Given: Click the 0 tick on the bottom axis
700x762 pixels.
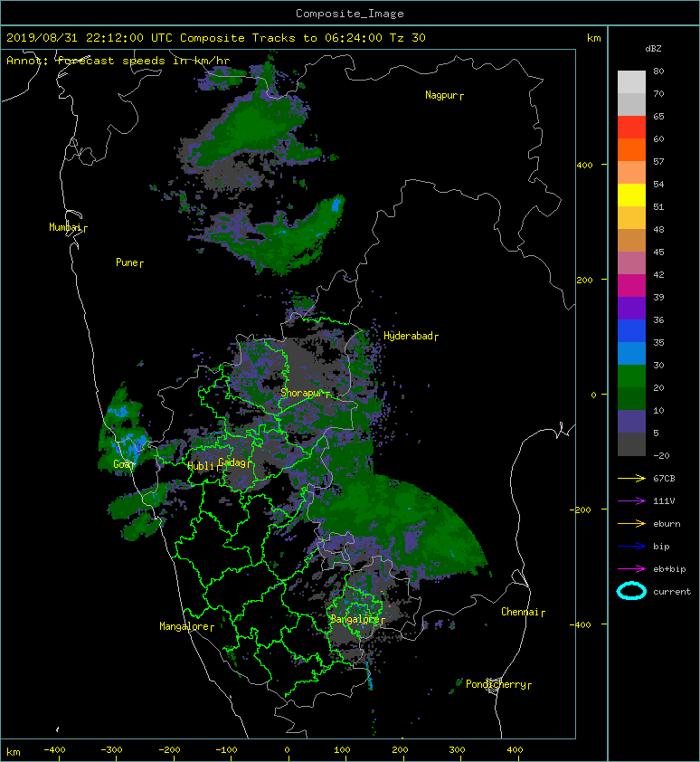Looking at the screenshot, I should click(x=287, y=750).
